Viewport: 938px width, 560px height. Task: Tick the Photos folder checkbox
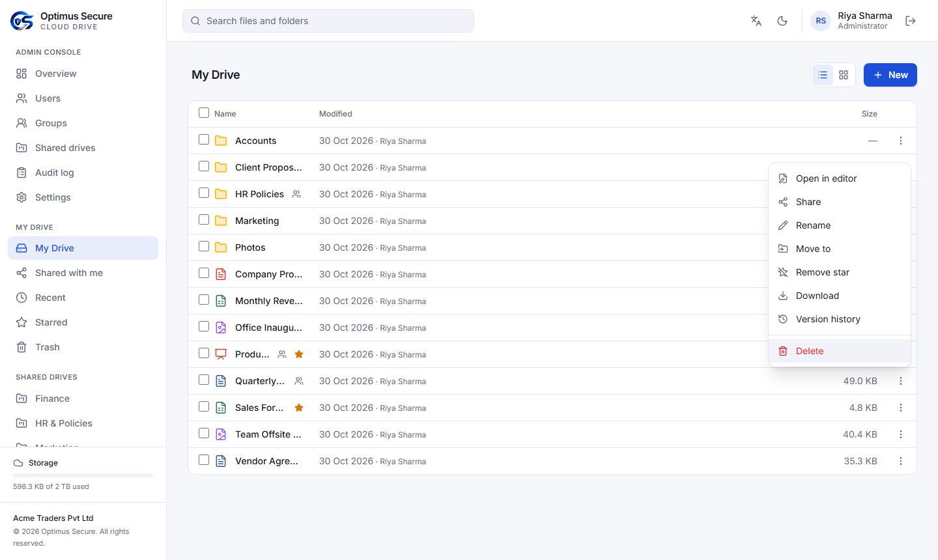pos(204,246)
